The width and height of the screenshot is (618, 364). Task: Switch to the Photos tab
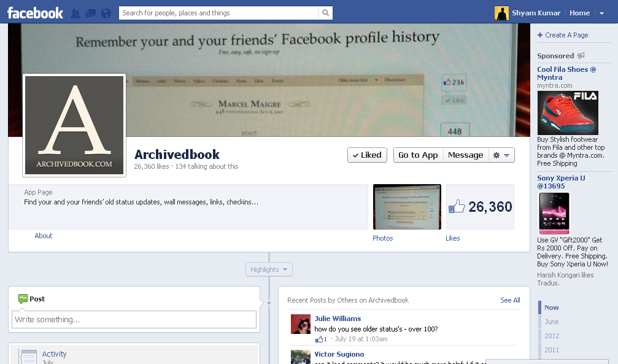tap(382, 238)
